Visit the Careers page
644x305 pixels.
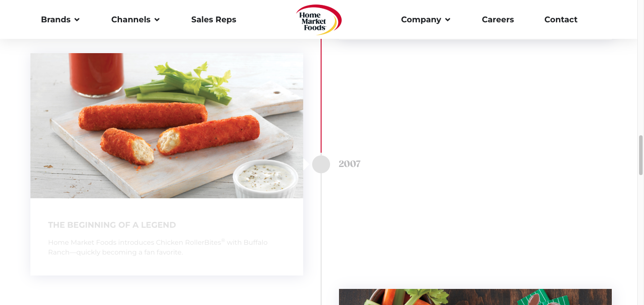(498, 20)
